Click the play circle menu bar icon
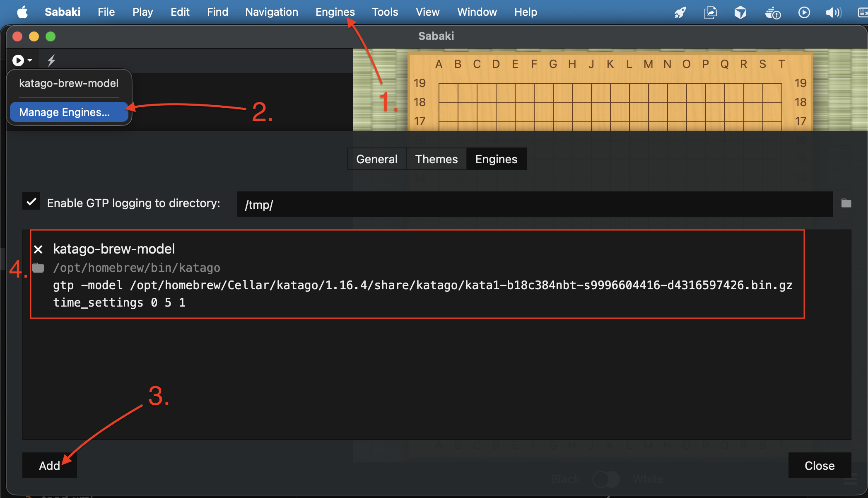 click(x=804, y=12)
